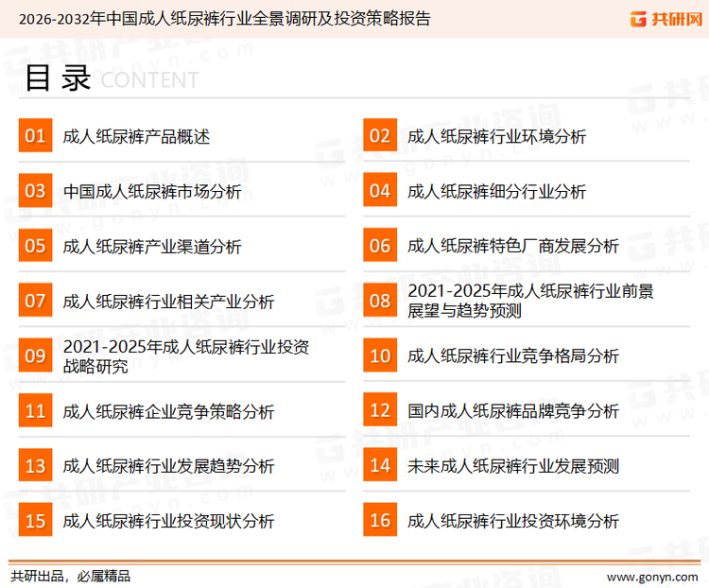Image resolution: width=709 pixels, height=588 pixels.
Task: Click 成人纸尿裤行业相关产业分析 entry
Action: 168,302
